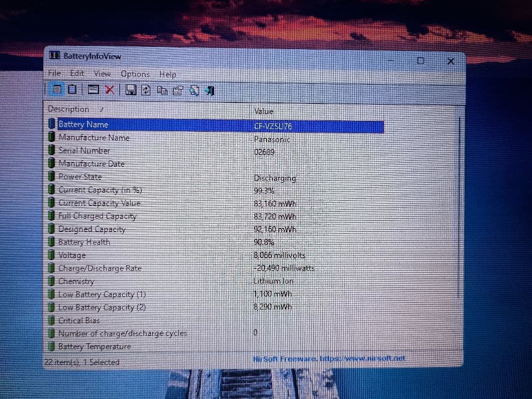Select the Designed Capacity row
This screenshot has width=532, height=399.
click(92, 229)
